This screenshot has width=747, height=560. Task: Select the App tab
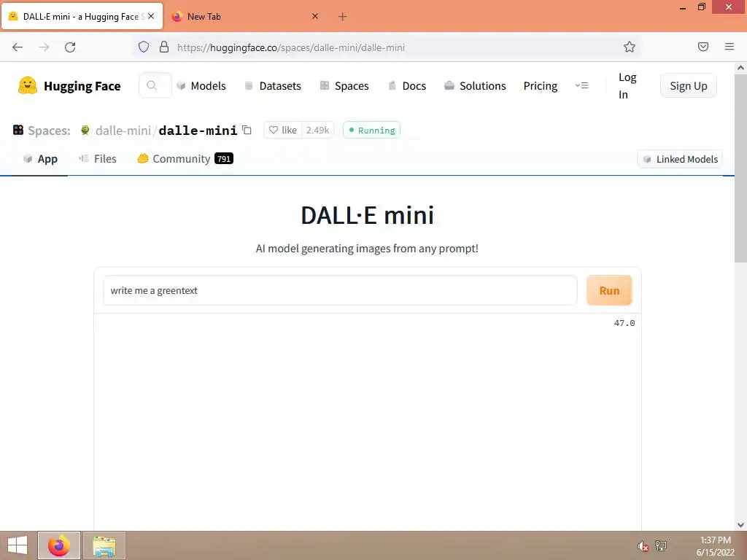(40, 159)
